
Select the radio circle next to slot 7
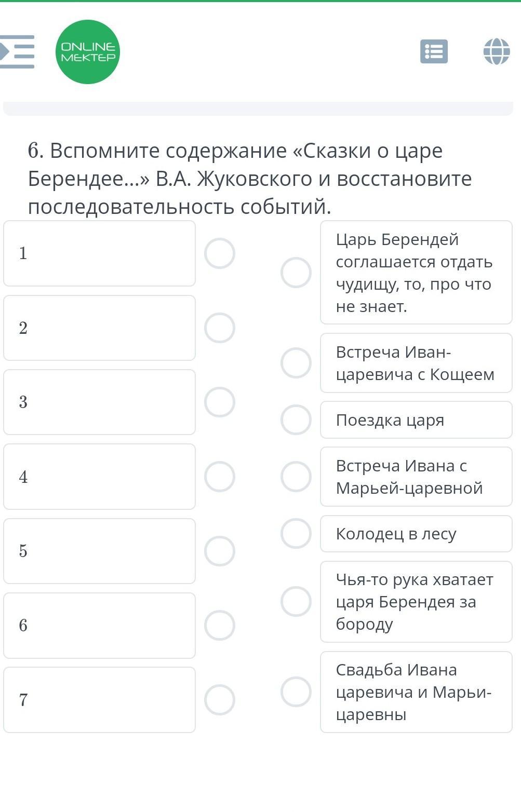coord(220,700)
